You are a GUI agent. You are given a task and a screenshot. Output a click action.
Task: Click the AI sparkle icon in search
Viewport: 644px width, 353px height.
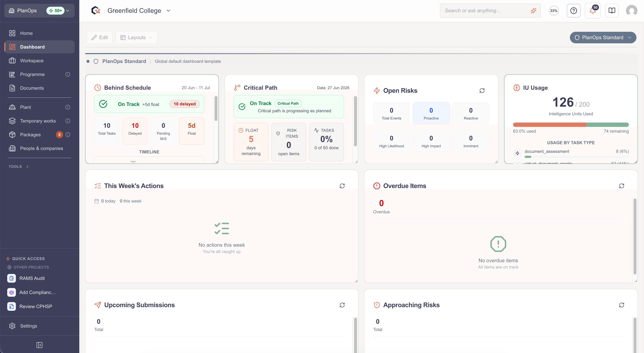[533, 10]
